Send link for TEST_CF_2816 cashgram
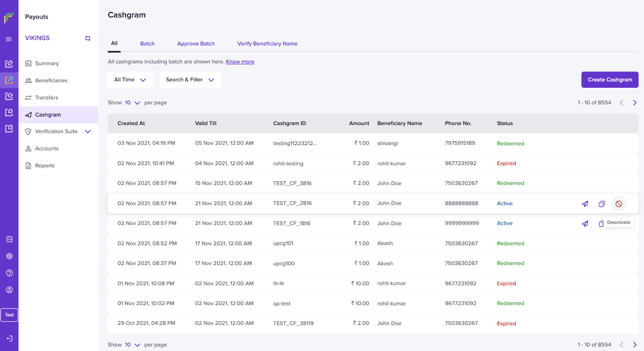 click(x=585, y=204)
